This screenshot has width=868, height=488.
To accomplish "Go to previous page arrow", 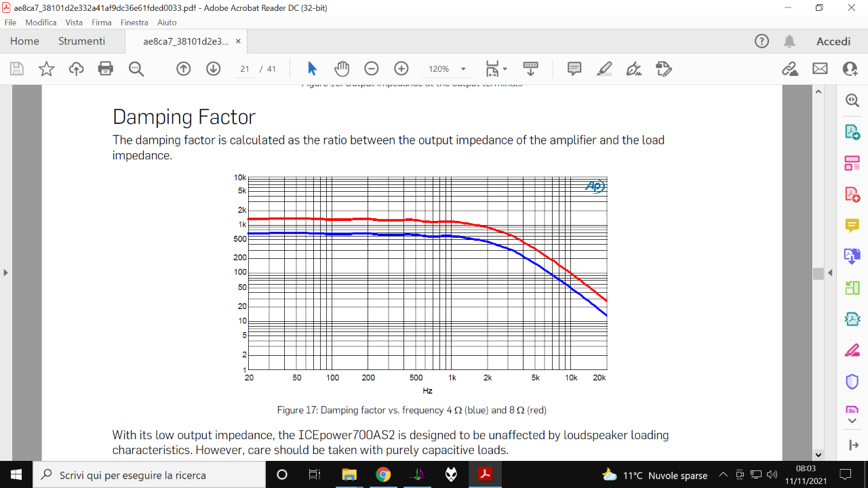I will [x=184, y=68].
